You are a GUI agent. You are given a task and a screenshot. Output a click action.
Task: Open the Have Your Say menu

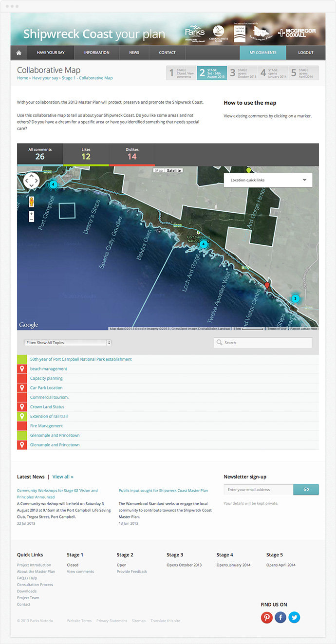pos(51,53)
